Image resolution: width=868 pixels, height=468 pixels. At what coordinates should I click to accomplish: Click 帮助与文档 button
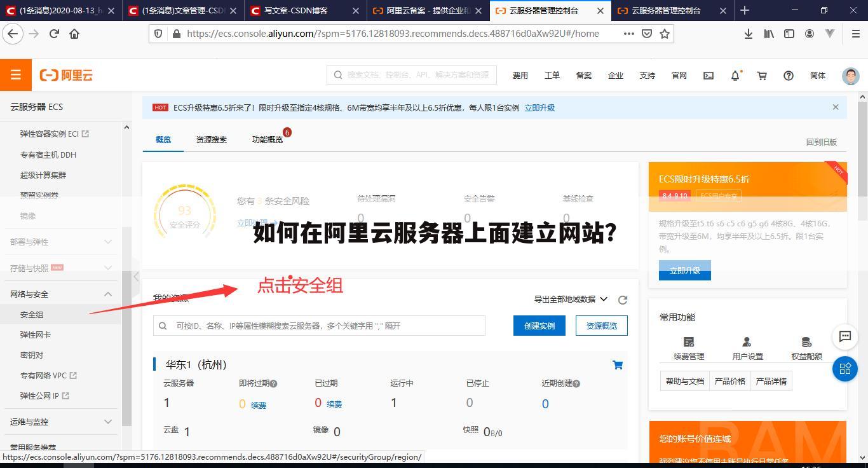(685, 381)
